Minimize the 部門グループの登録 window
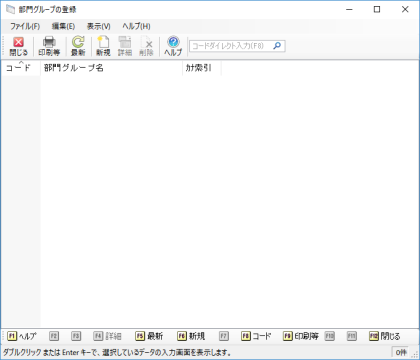 pyautogui.click(x=349, y=9)
